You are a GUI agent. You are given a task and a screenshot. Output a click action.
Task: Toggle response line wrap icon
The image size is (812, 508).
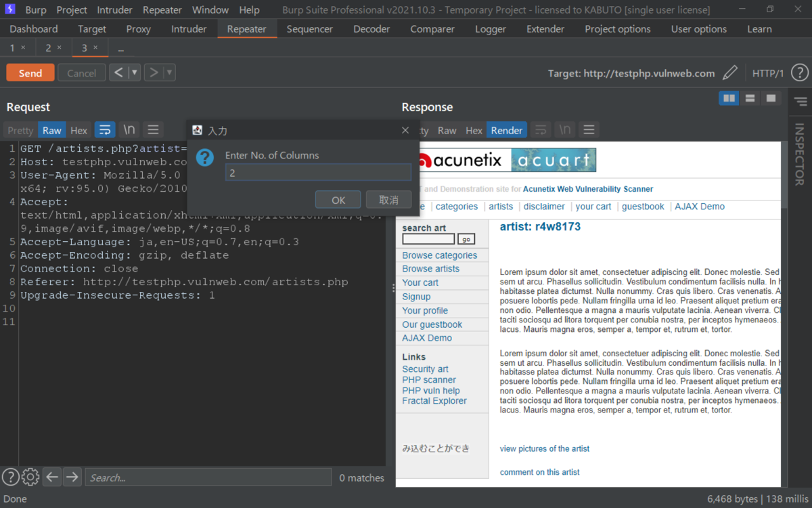coord(541,130)
